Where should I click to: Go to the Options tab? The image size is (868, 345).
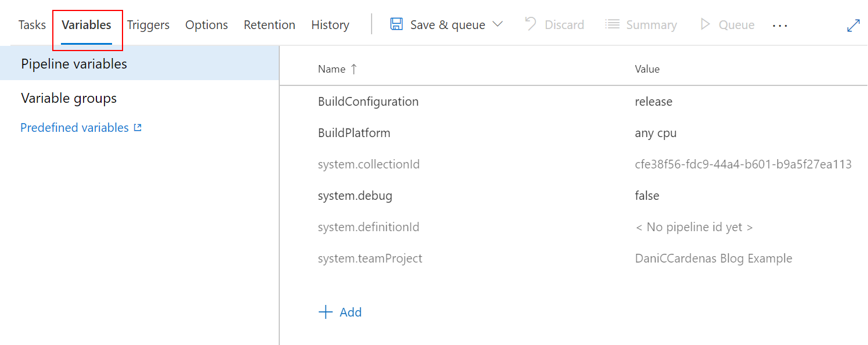click(x=207, y=25)
